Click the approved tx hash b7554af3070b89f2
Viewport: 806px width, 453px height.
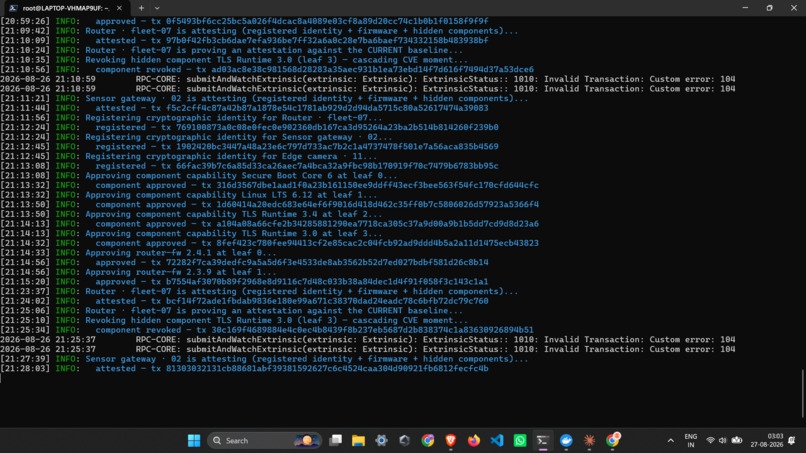(327, 282)
